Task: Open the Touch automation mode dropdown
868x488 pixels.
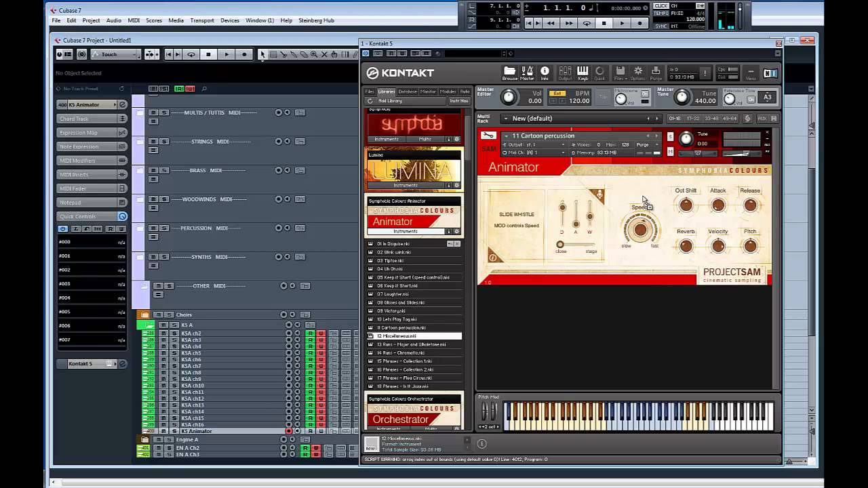Action: click(x=116, y=54)
